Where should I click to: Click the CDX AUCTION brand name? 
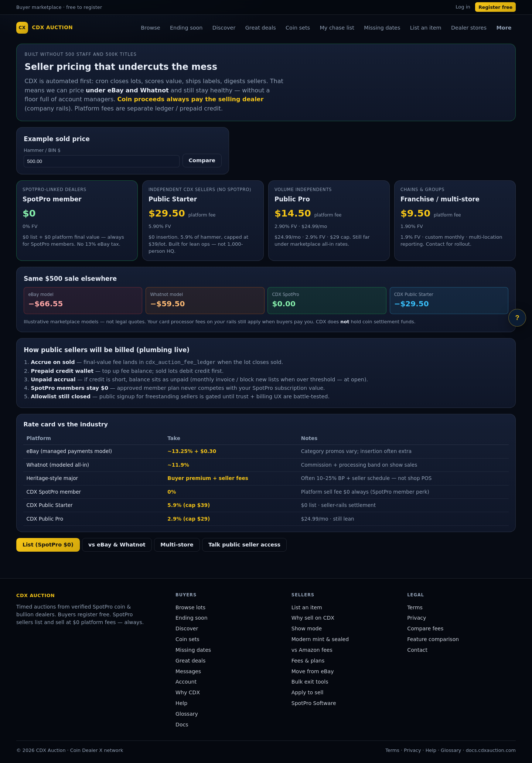click(x=52, y=27)
